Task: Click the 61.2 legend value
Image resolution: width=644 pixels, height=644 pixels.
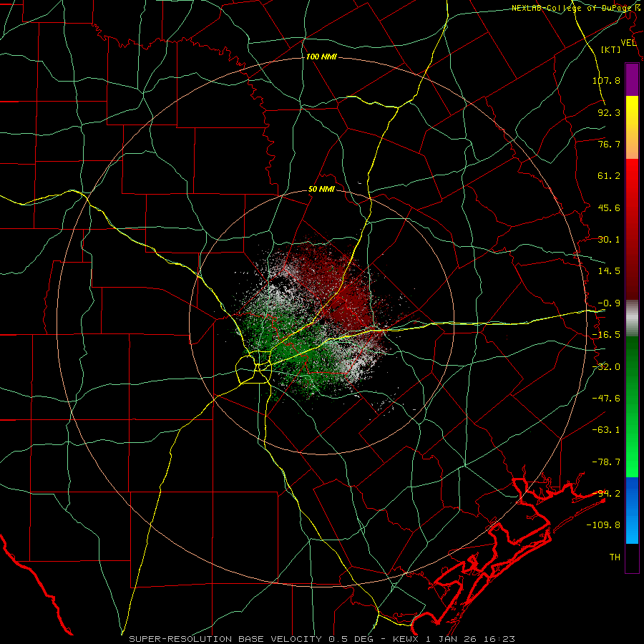Action: pyautogui.click(x=609, y=176)
